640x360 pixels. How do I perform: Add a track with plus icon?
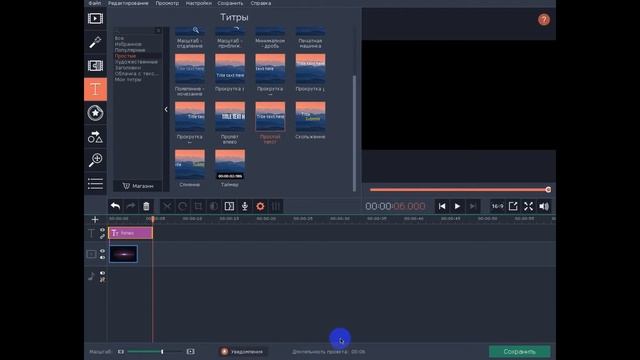coord(95,220)
